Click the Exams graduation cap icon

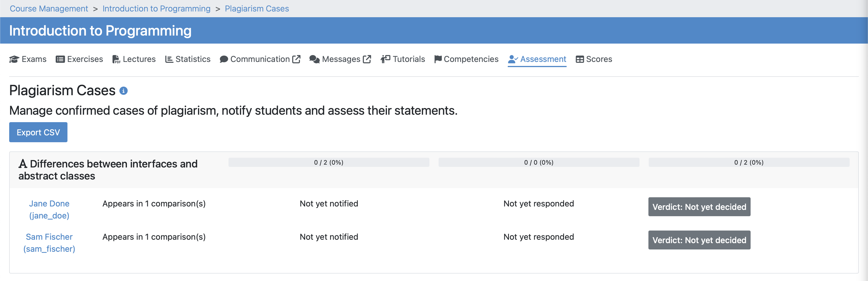pyautogui.click(x=14, y=59)
